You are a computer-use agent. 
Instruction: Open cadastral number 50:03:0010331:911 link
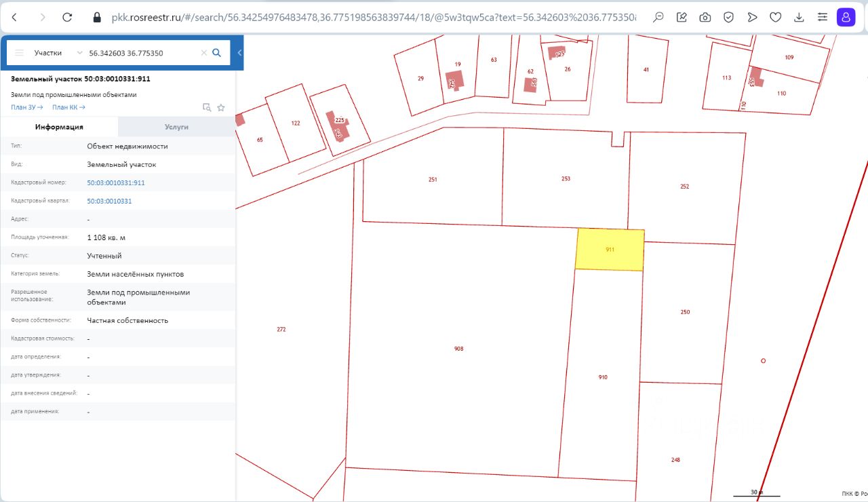coord(116,183)
